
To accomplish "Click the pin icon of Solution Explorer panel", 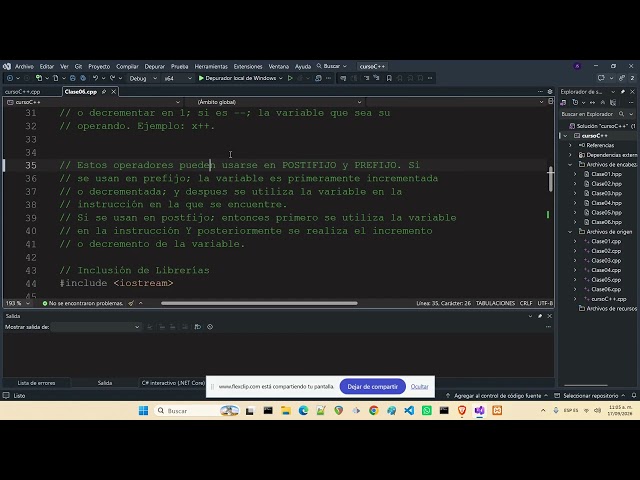I will pyautogui.click(x=622, y=91).
